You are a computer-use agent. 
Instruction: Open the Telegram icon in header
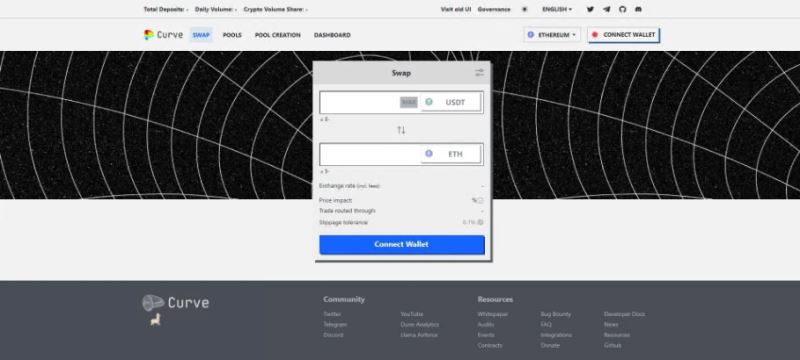coord(607,9)
